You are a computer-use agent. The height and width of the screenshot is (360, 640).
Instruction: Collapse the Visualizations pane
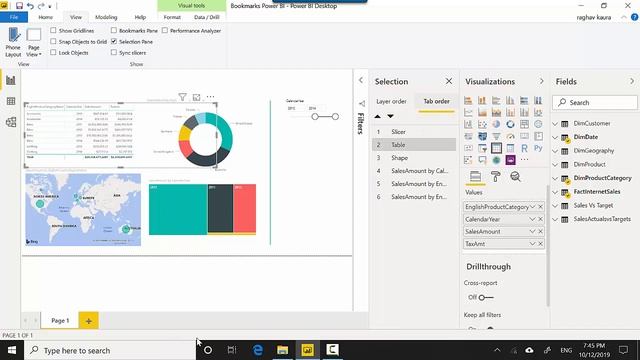pos(542,81)
